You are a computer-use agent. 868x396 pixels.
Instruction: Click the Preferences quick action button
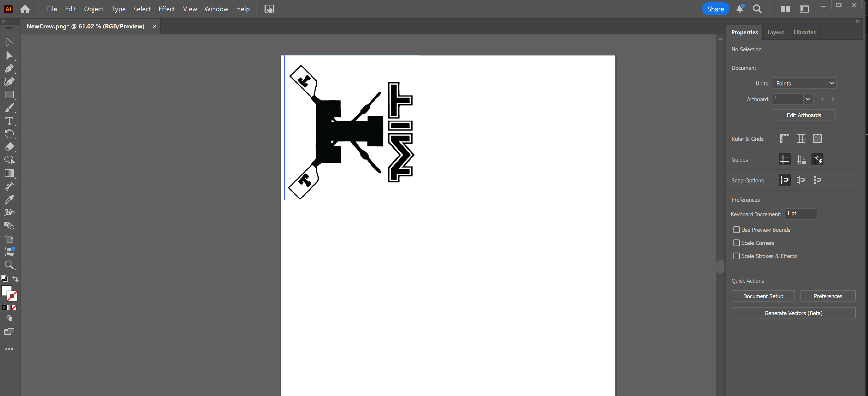click(828, 296)
